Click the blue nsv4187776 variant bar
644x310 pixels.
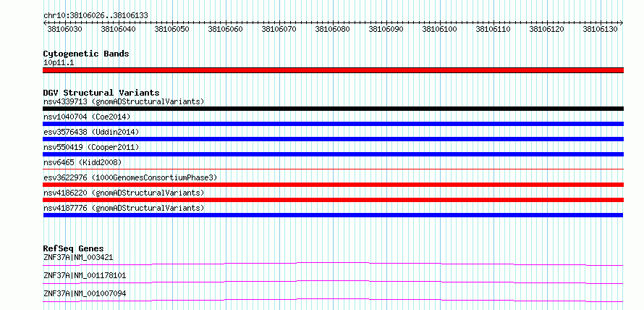[x=333, y=215]
